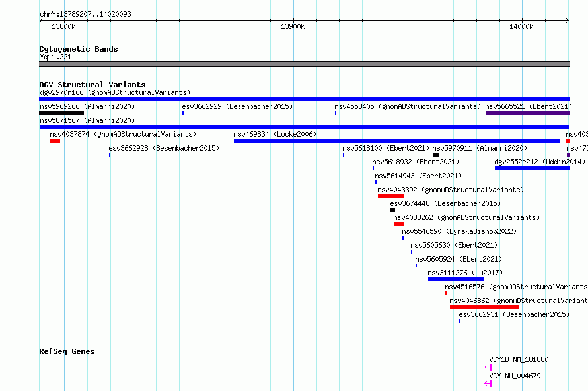Click the nsv4516576 gnomAD label

517,287
